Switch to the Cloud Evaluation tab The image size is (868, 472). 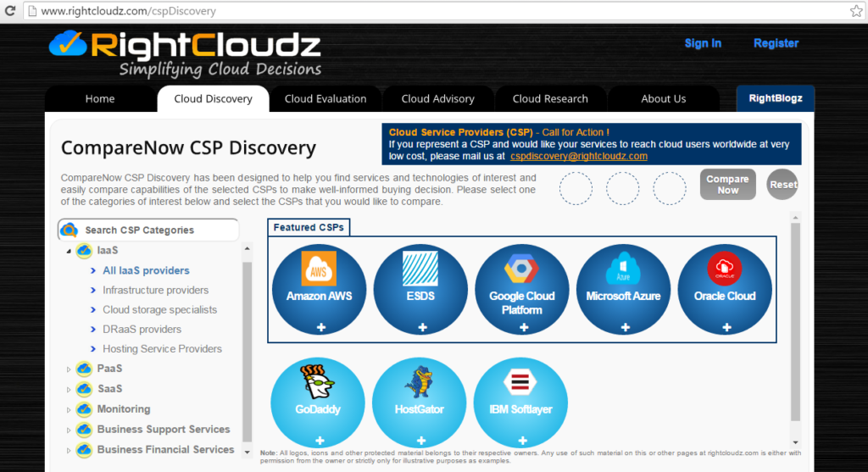325,99
